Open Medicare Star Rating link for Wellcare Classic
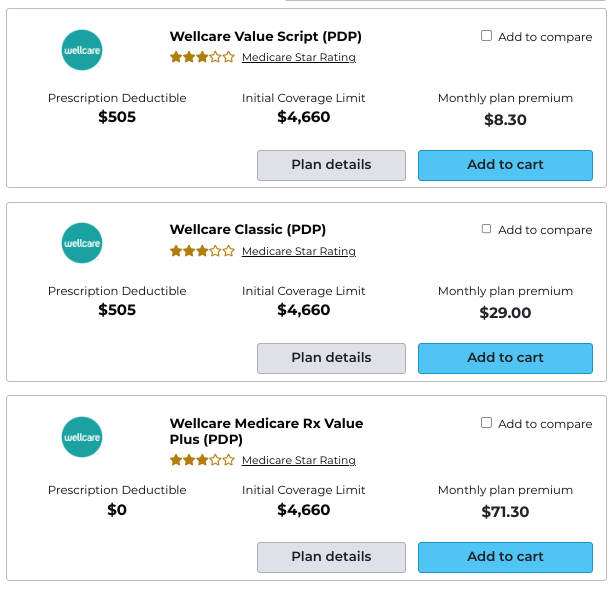This screenshot has width=616, height=590. tap(299, 251)
